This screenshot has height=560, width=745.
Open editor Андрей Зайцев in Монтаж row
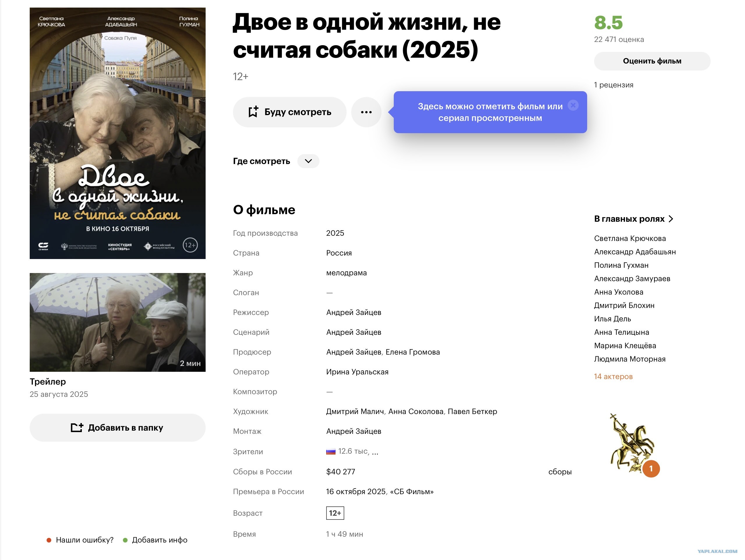[x=354, y=431]
